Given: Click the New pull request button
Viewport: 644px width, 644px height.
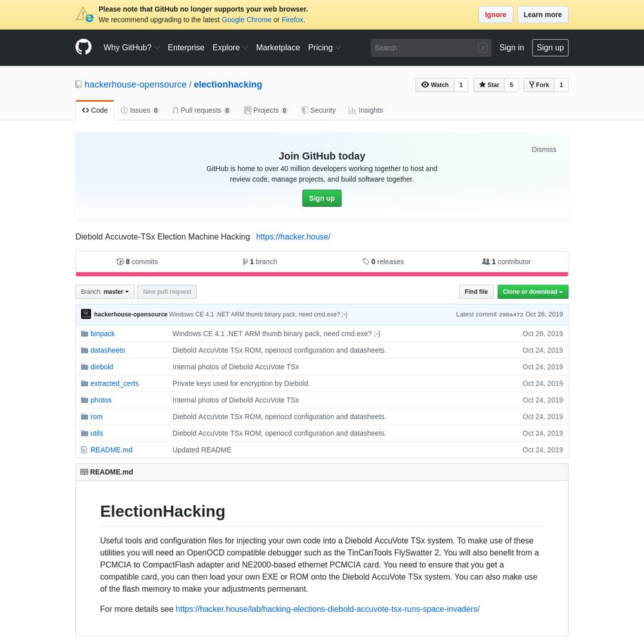Looking at the screenshot, I should (x=167, y=292).
